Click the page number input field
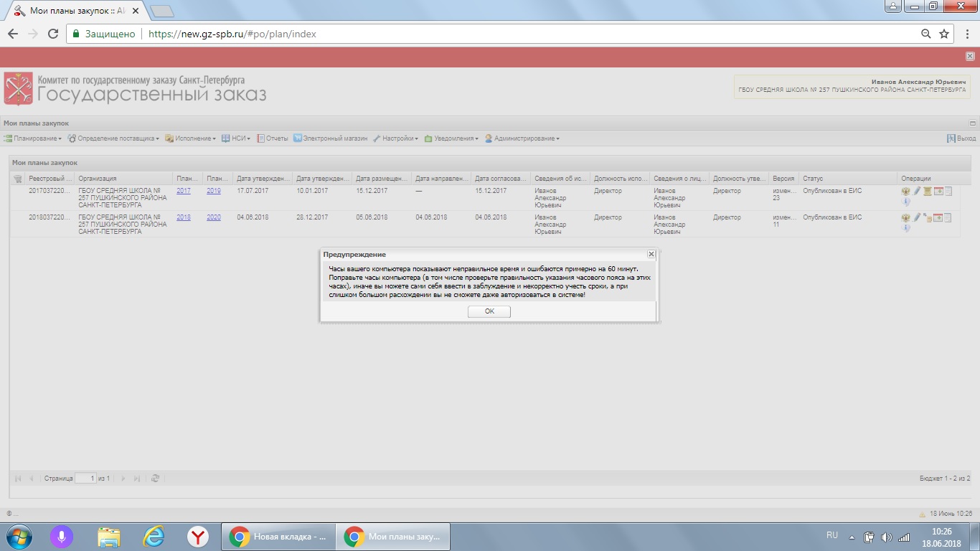This screenshot has width=980, height=551. (85, 479)
